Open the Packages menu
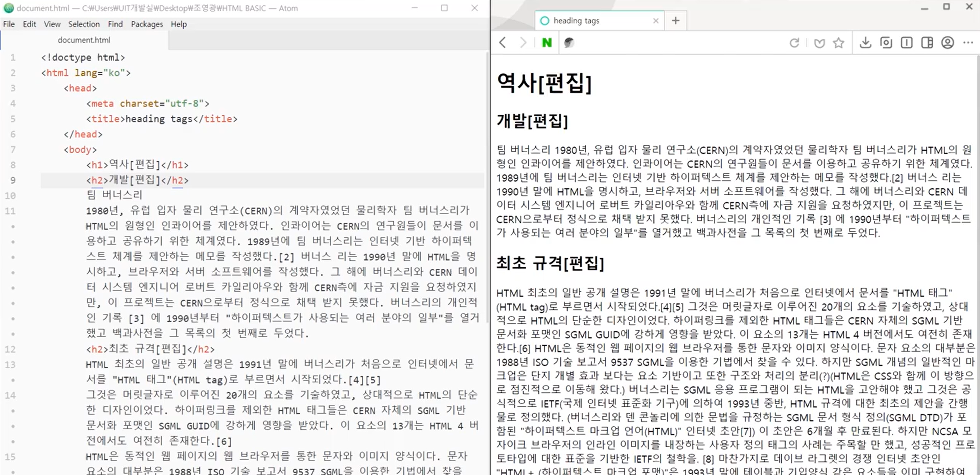The image size is (980, 475). 147,24
